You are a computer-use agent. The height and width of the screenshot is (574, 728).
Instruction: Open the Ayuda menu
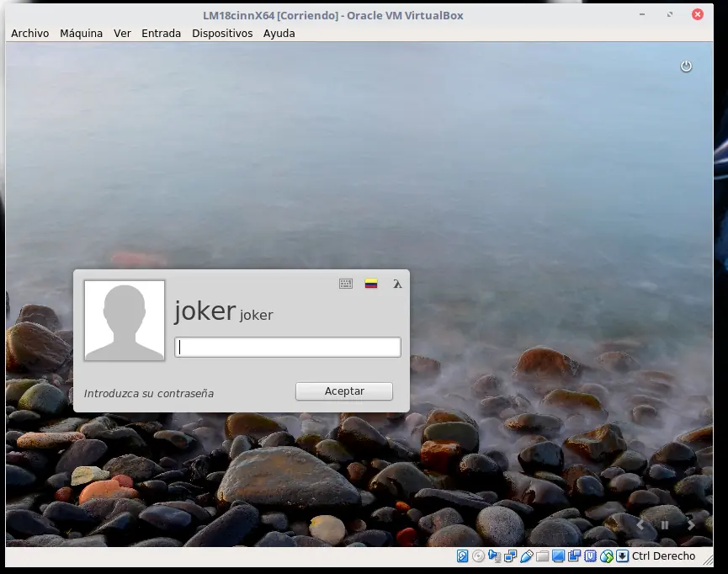(279, 34)
